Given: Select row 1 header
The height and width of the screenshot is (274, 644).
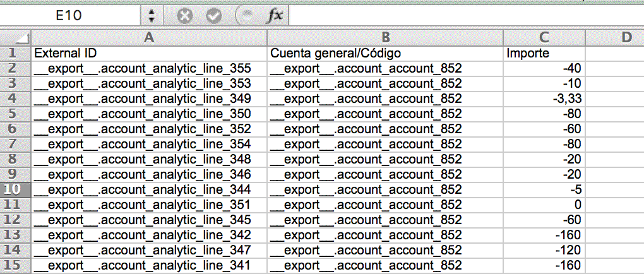Looking at the screenshot, I should pyautogui.click(x=15, y=54).
